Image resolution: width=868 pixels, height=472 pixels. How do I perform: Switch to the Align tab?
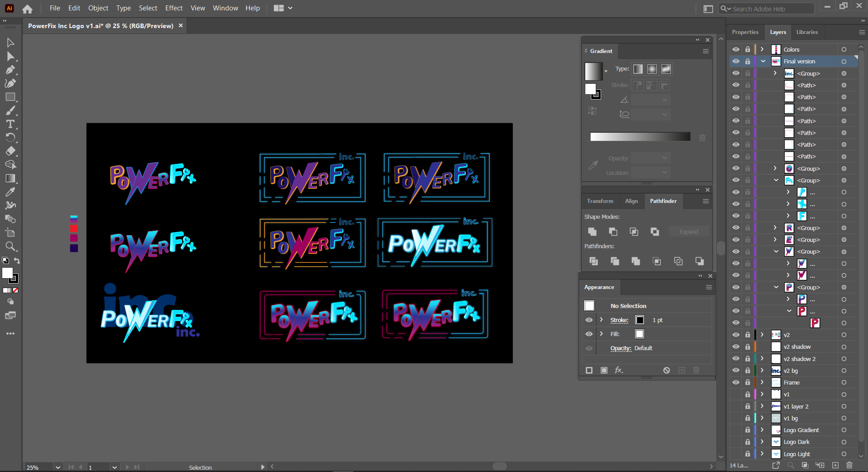[x=631, y=201]
